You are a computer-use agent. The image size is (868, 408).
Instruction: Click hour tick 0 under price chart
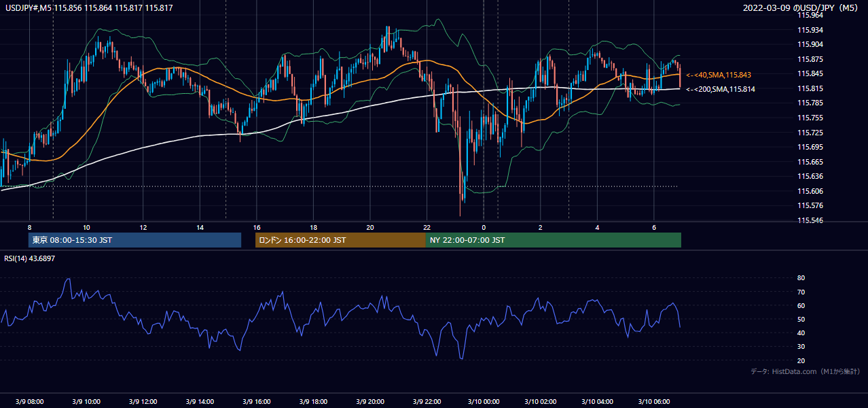pyautogui.click(x=484, y=227)
